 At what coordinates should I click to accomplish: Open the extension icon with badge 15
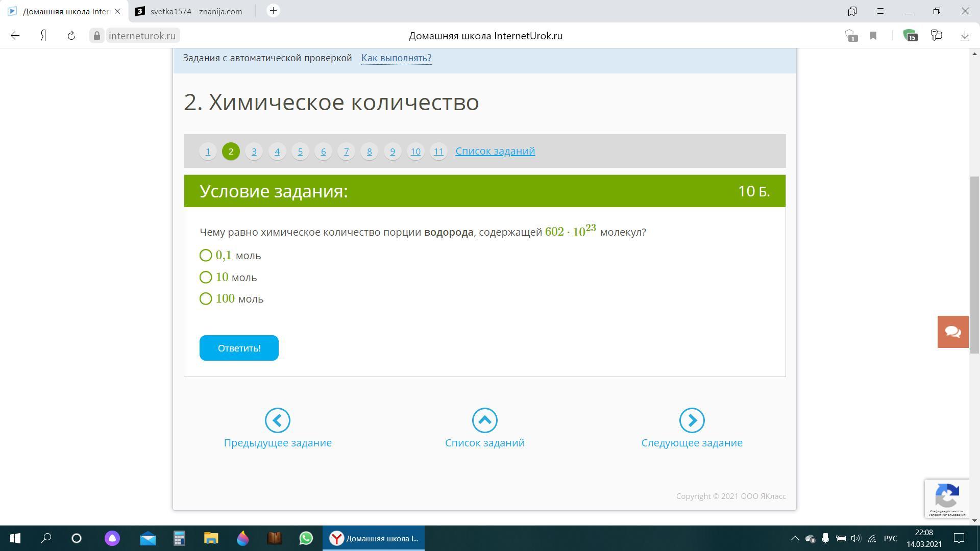coord(910,36)
